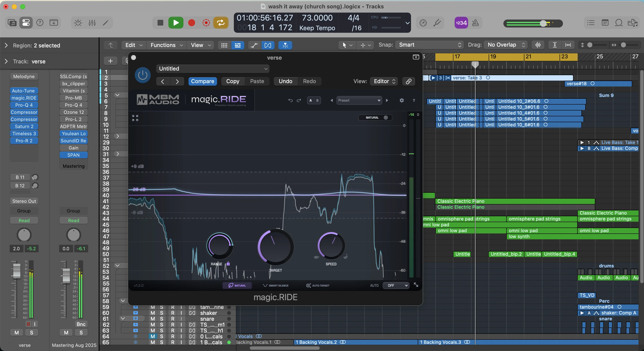The height and width of the screenshot is (351, 644).
Task: Click the Undo button in the plugin header
Action: (285, 81)
